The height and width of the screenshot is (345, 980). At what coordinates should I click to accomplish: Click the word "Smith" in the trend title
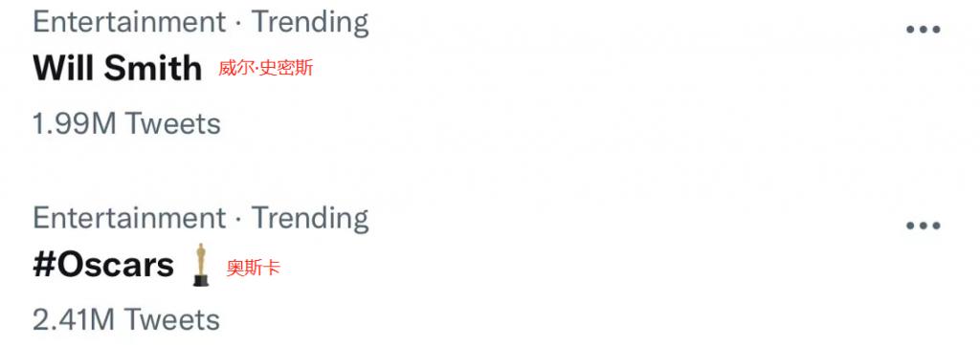pos(152,68)
